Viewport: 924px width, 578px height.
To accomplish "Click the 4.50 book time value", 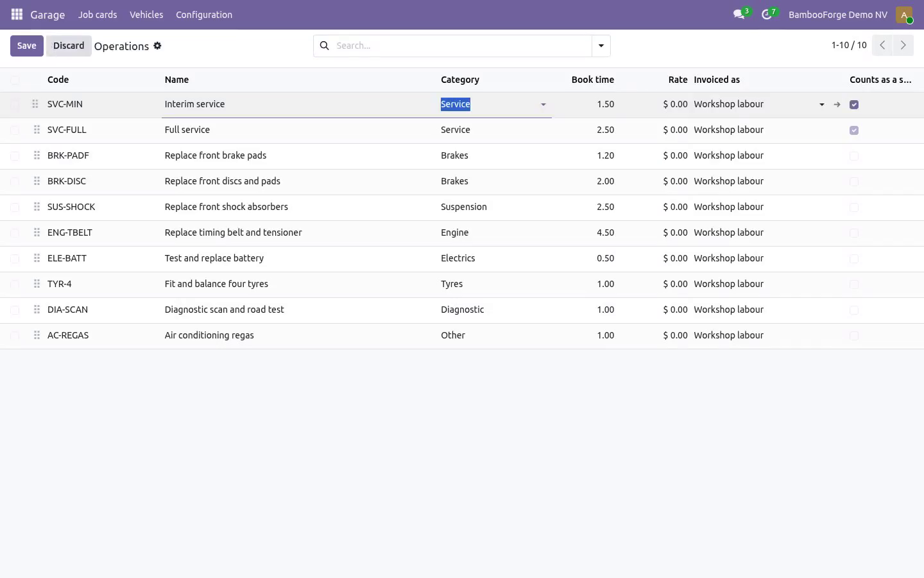I will click(605, 232).
